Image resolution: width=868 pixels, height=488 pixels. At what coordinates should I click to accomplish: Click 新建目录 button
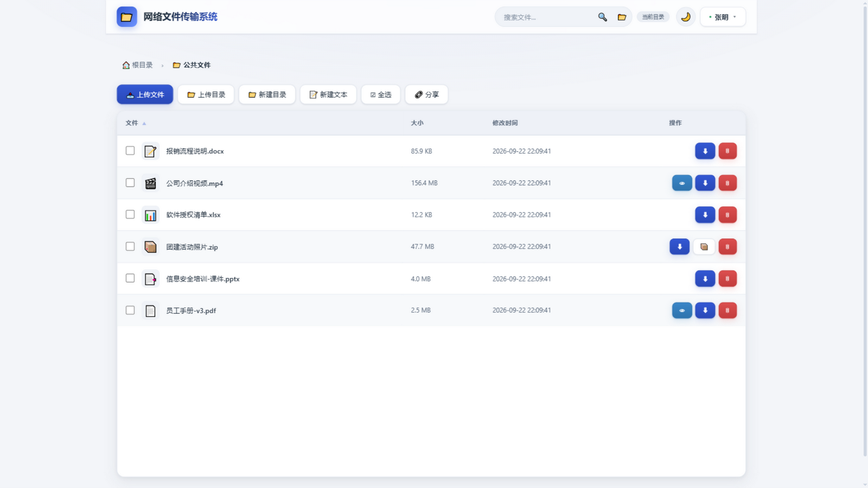[267, 94]
